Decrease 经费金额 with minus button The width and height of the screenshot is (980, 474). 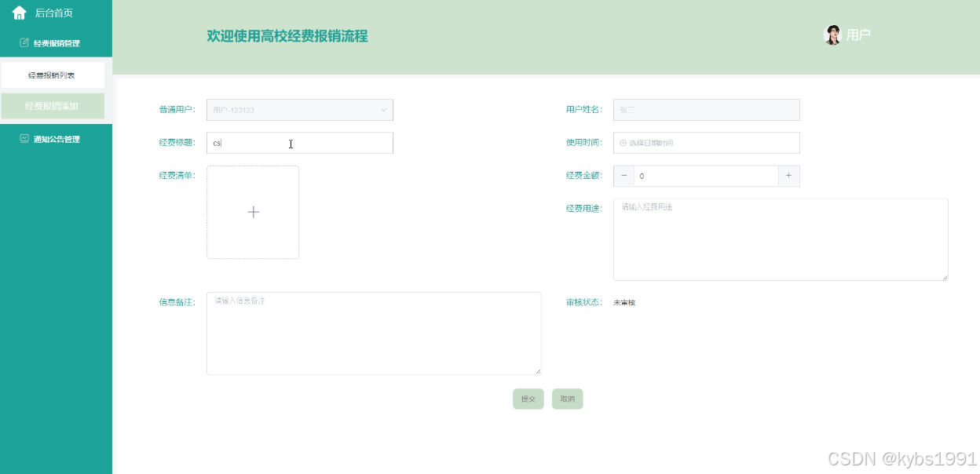[x=624, y=176]
